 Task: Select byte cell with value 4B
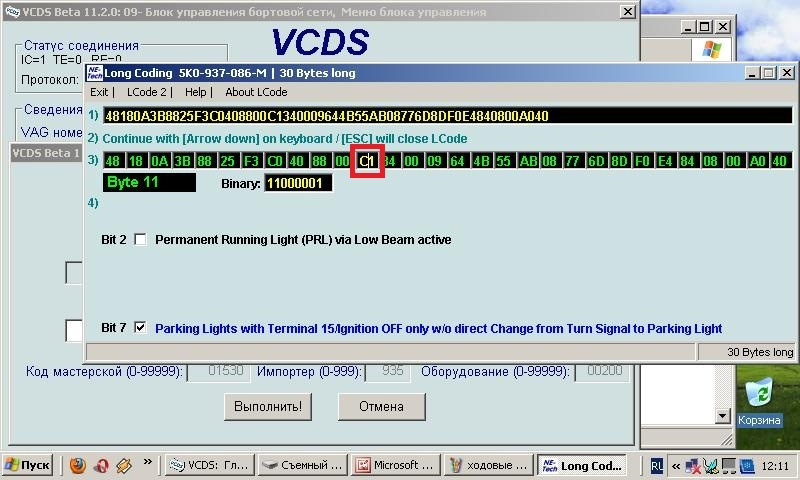[x=481, y=161]
